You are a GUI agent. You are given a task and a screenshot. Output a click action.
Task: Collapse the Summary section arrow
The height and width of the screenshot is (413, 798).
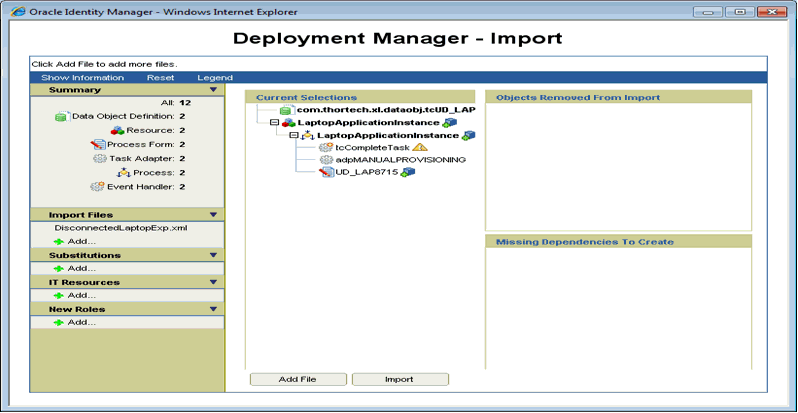pos(213,90)
